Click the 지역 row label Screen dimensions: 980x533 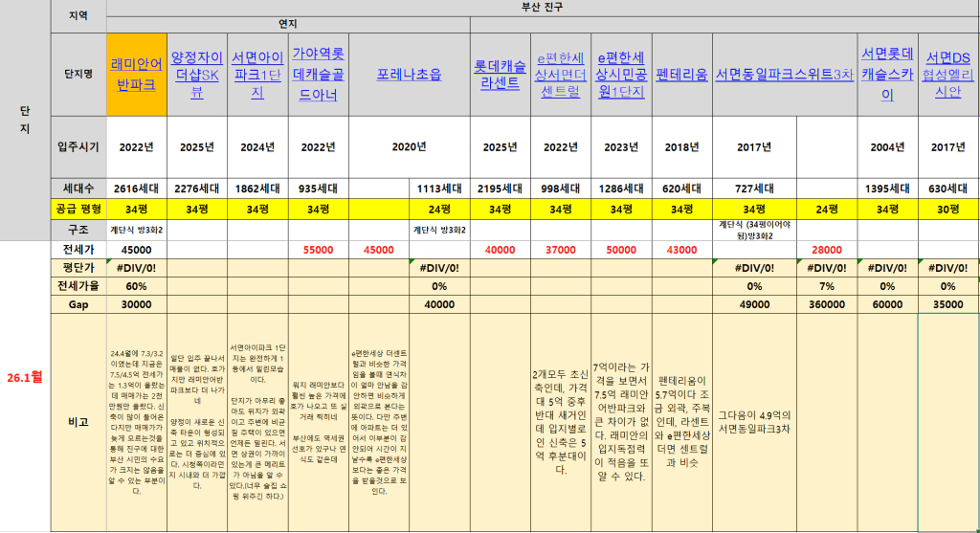[x=78, y=15]
